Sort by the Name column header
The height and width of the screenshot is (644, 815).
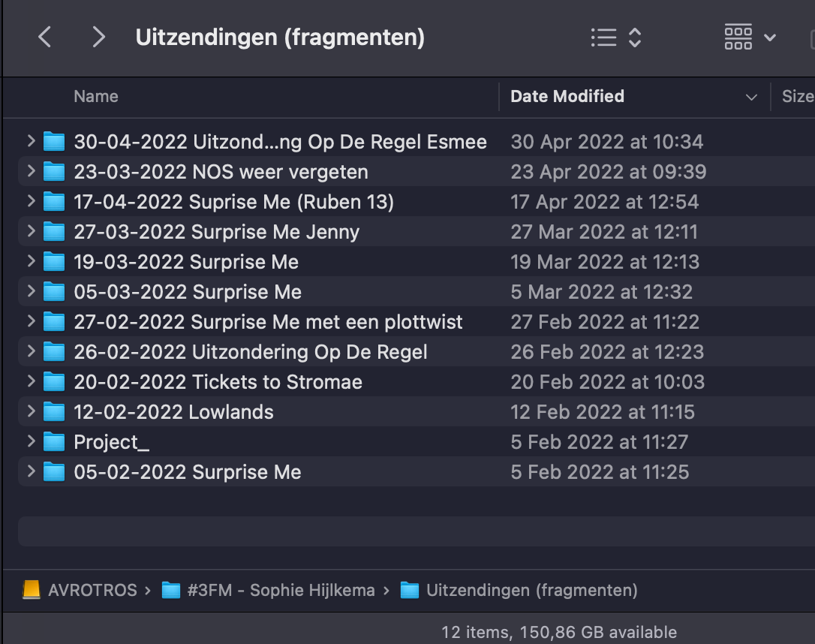[x=95, y=96]
